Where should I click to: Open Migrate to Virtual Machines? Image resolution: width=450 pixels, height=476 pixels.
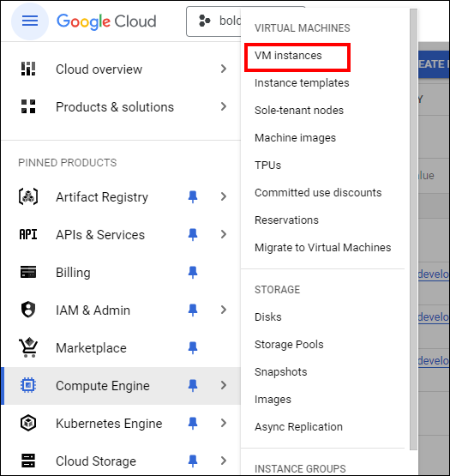(x=323, y=247)
